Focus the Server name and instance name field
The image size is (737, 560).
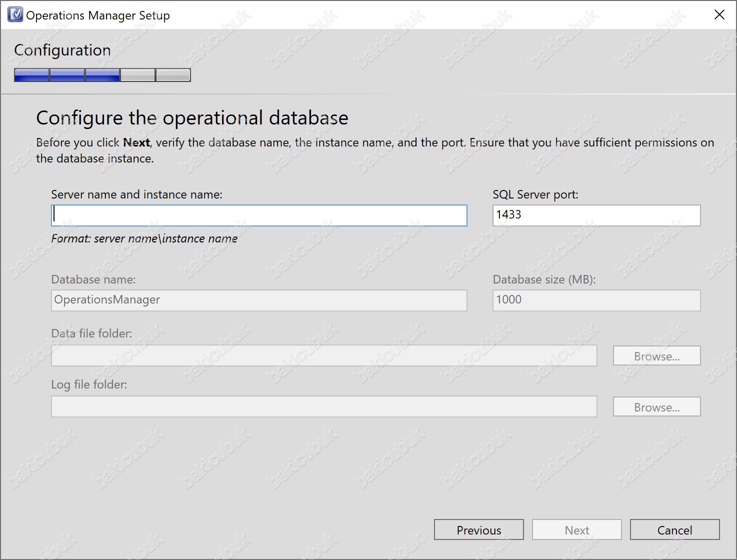coord(259,215)
